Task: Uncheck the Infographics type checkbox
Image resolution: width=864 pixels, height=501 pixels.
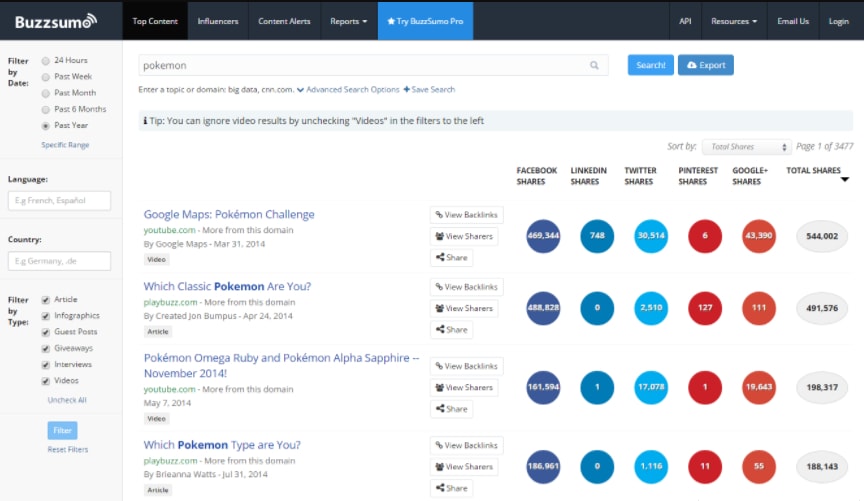Action: click(x=46, y=316)
